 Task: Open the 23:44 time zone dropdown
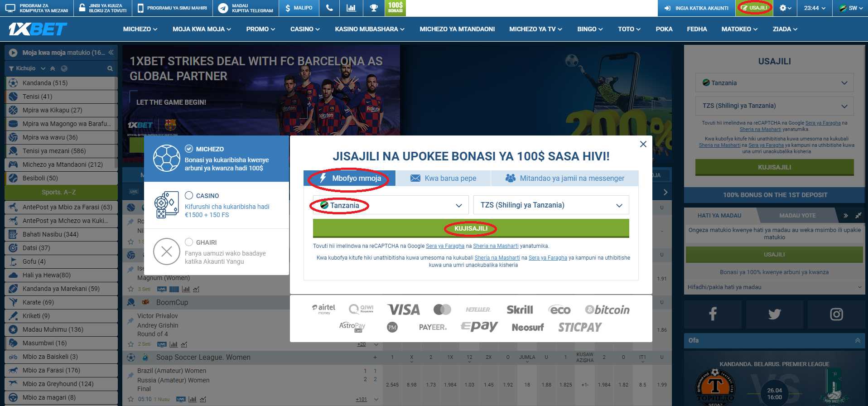(815, 8)
